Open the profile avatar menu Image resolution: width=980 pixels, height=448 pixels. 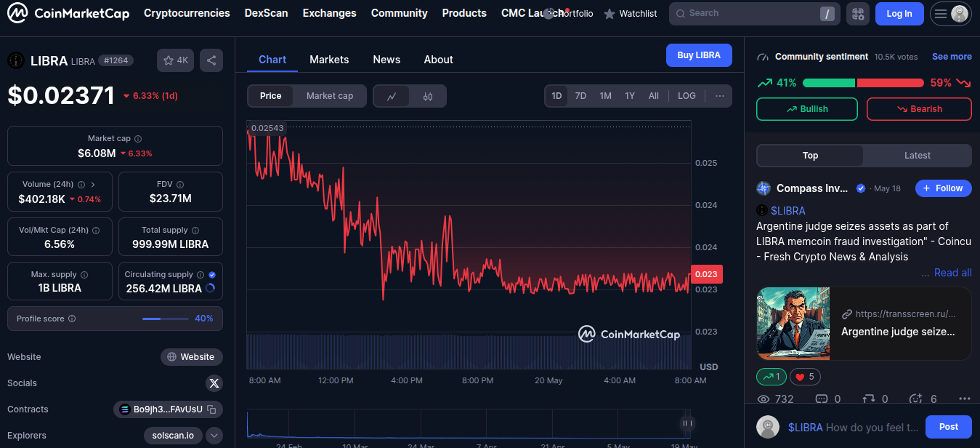pos(960,13)
